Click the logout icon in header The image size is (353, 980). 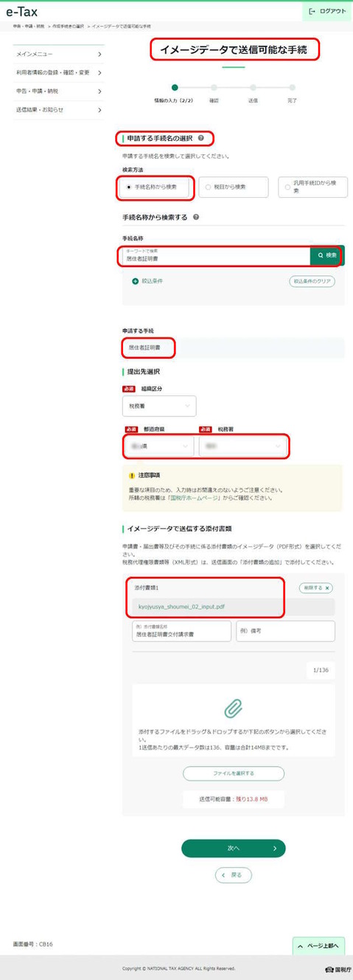(312, 11)
